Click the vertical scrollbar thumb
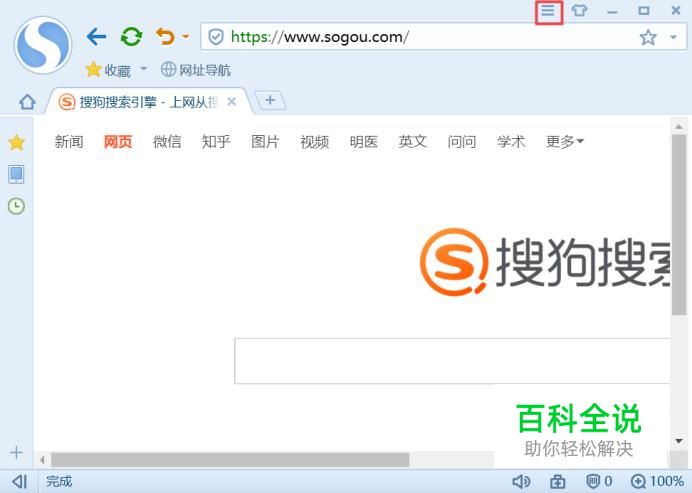 (679, 225)
